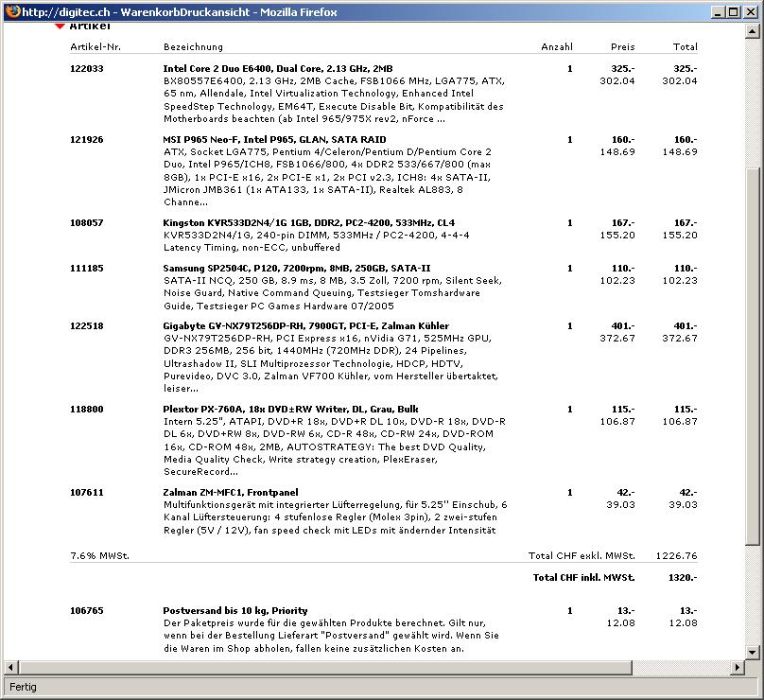This screenshot has width=764, height=700.
Task: Click the Postversand bis 10 kg title
Action: pos(235,611)
